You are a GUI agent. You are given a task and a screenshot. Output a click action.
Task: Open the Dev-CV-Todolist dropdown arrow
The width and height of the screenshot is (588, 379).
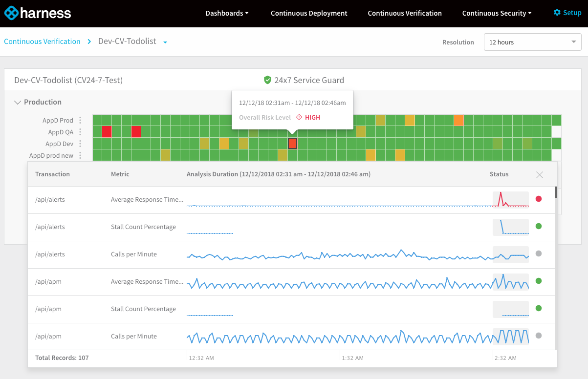(165, 42)
